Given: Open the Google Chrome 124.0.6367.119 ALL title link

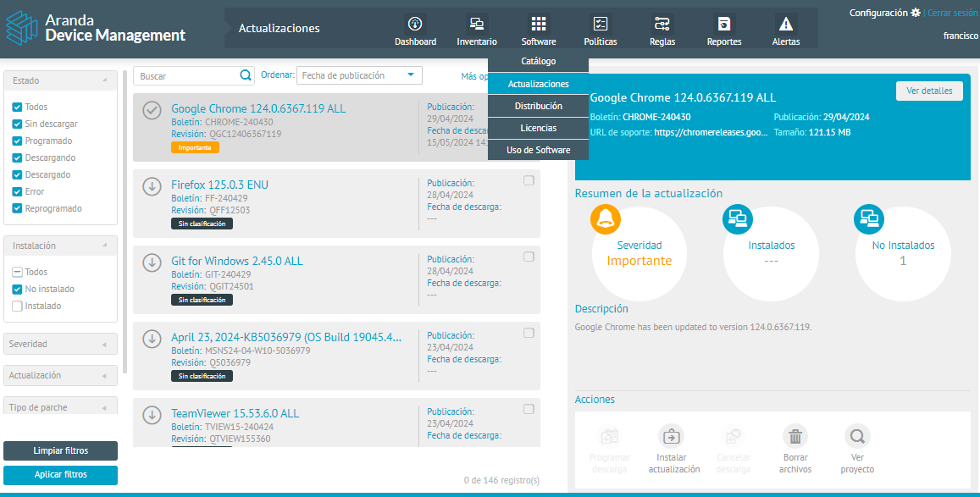Looking at the screenshot, I should (258, 108).
